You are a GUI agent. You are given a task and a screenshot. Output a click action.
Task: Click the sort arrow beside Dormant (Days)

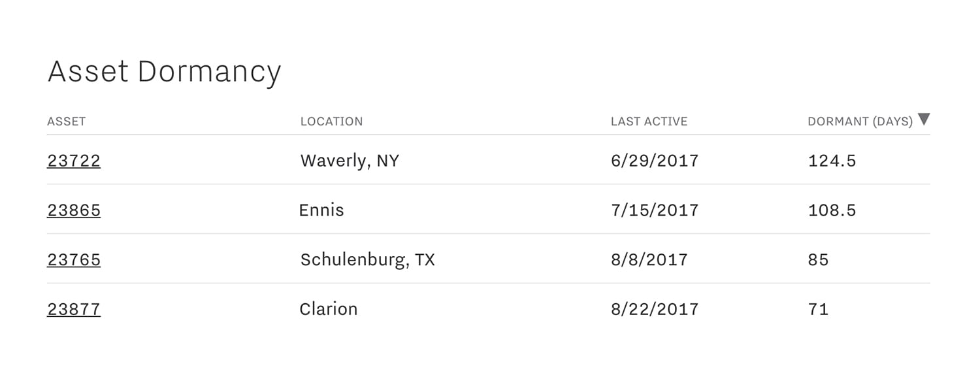[923, 120]
